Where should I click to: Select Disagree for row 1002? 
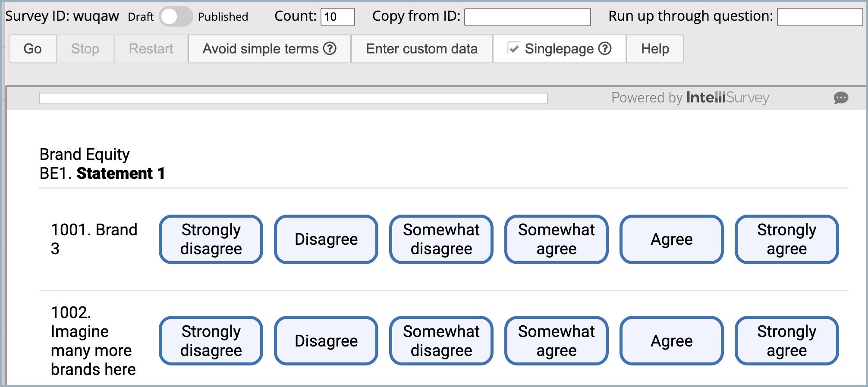pos(326,341)
